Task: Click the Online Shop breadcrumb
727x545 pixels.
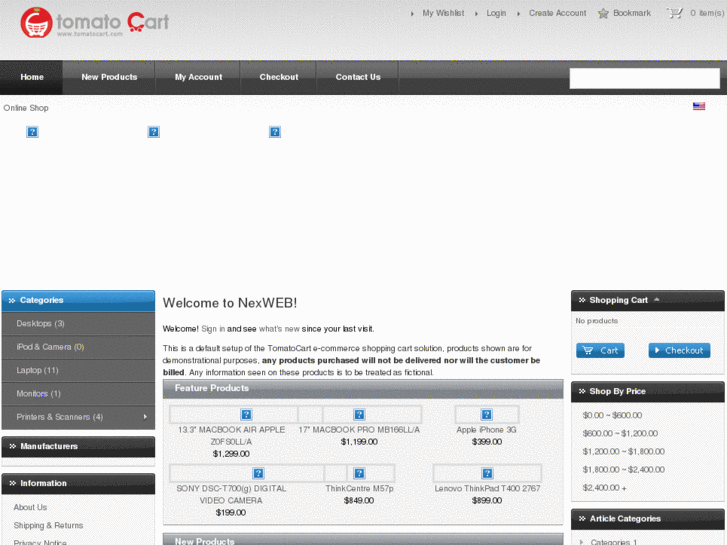Action: pyautogui.click(x=26, y=108)
